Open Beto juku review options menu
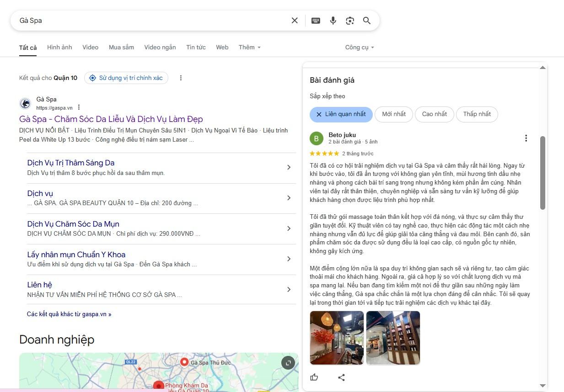The image size is (564, 392). click(x=526, y=138)
